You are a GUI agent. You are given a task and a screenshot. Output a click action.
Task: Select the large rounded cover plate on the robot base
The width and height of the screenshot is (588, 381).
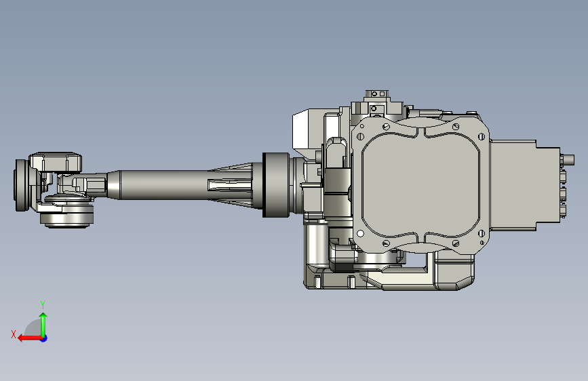pos(420,185)
